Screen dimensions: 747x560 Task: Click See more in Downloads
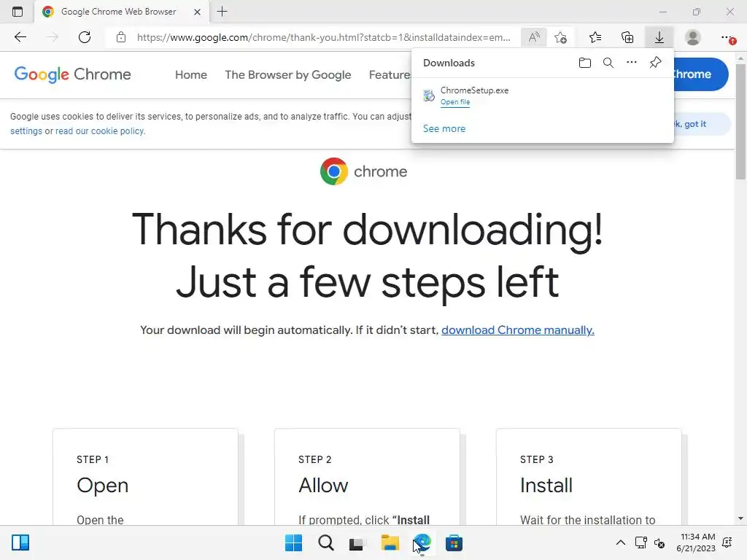click(x=444, y=128)
